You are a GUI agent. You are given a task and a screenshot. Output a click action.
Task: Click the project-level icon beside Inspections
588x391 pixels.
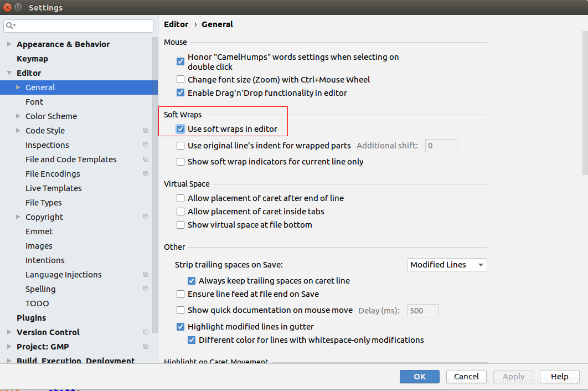coord(146,145)
